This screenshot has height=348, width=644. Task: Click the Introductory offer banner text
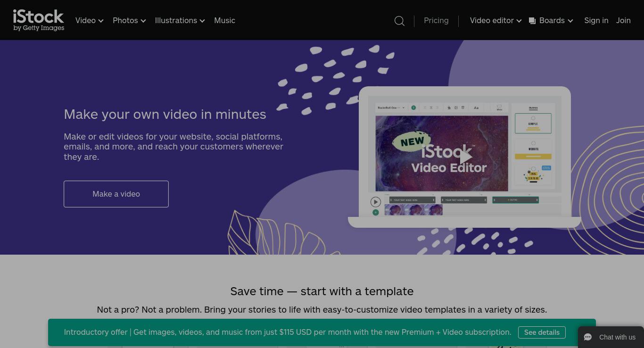coord(288,332)
